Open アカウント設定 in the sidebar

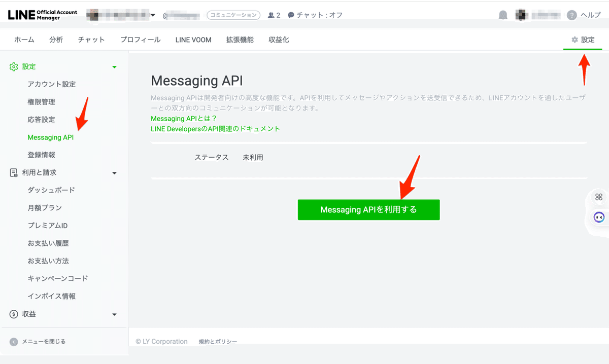(52, 84)
